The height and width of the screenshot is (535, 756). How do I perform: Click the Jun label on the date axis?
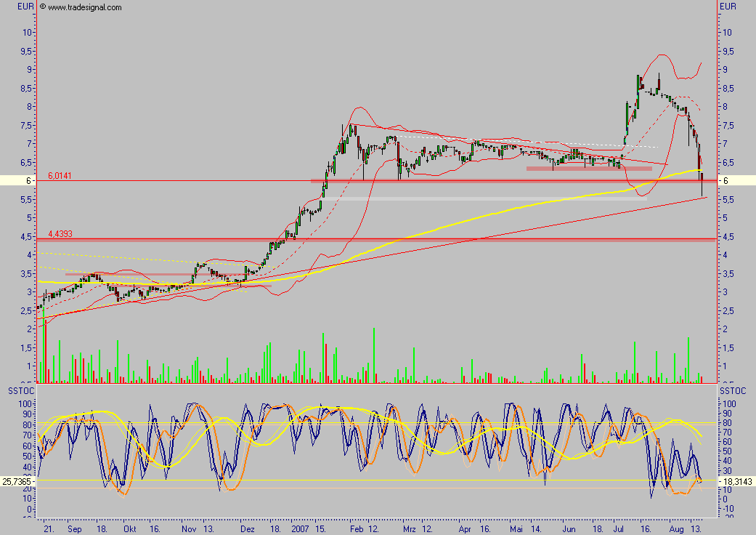point(570,531)
